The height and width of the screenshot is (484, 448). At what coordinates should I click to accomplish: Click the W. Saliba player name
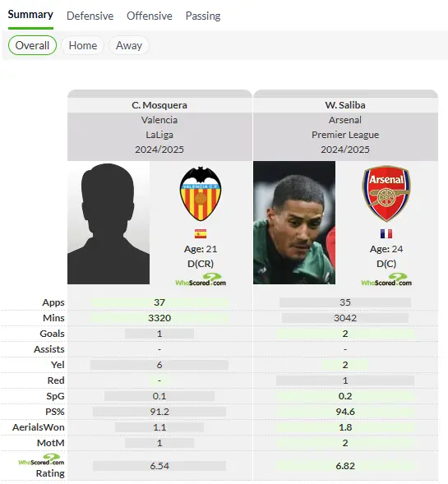(345, 105)
